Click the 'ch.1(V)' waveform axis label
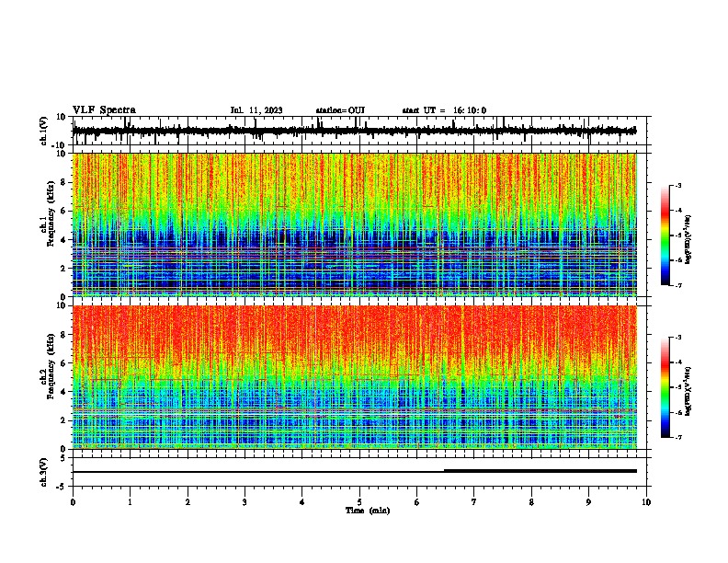728x563 pixels. [44, 131]
